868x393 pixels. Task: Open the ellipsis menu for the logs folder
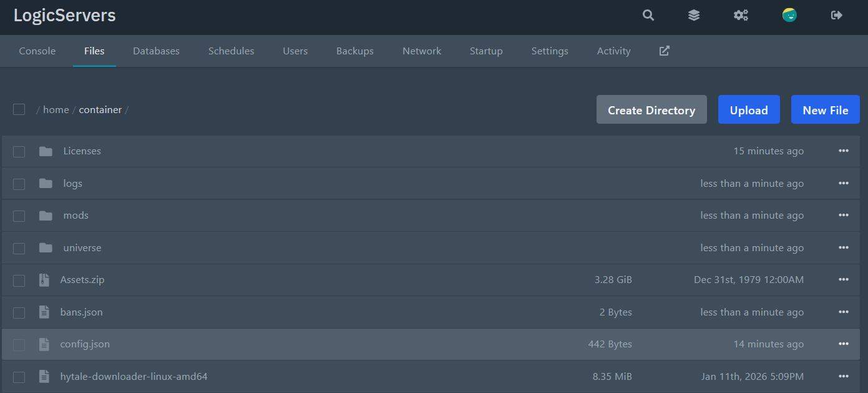pyautogui.click(x=844, y=183)
